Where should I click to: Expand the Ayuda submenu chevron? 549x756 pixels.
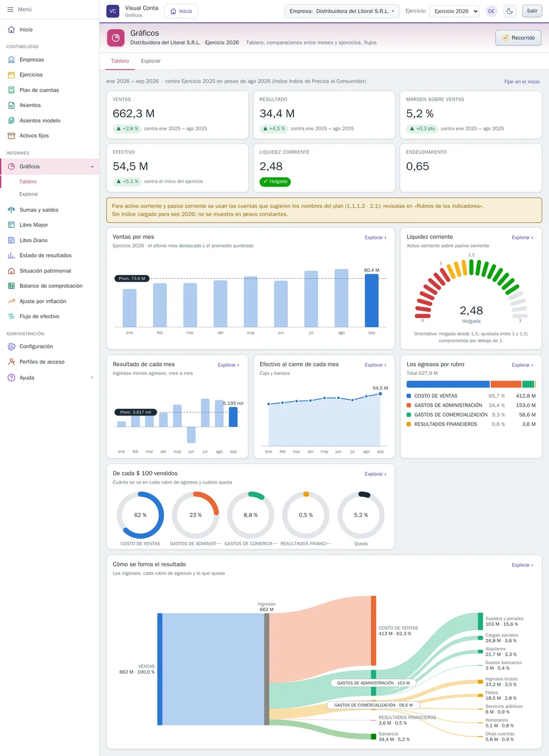click(92, 377)
